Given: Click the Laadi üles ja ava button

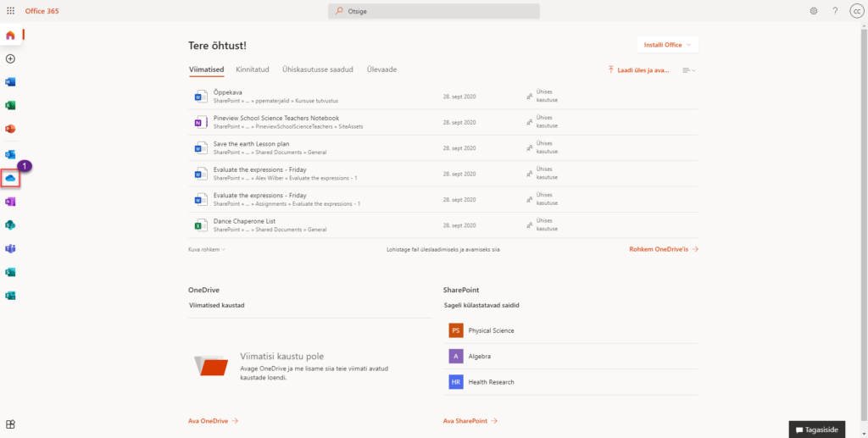Looking at the screenshot, I should [x=639, y=69].
